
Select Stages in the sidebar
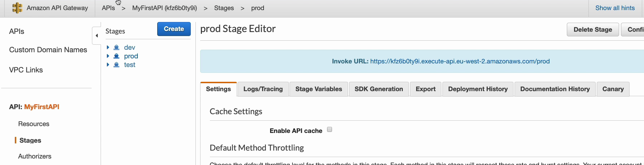[30, 141]
